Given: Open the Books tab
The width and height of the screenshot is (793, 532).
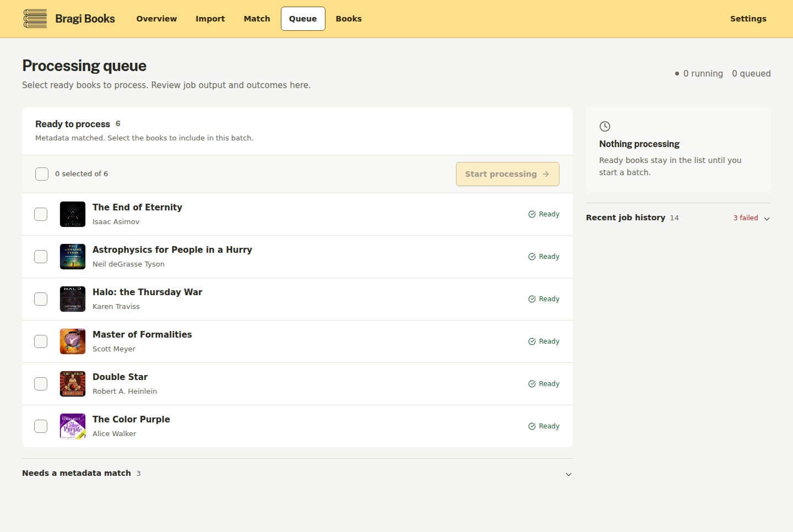Looking at the screenshot, I should [349, 19].
